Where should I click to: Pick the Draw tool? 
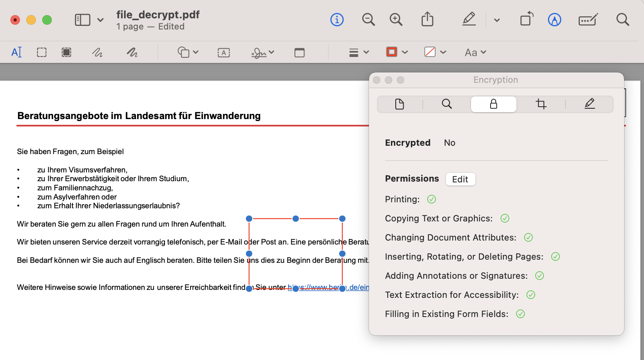click(132, 52)
